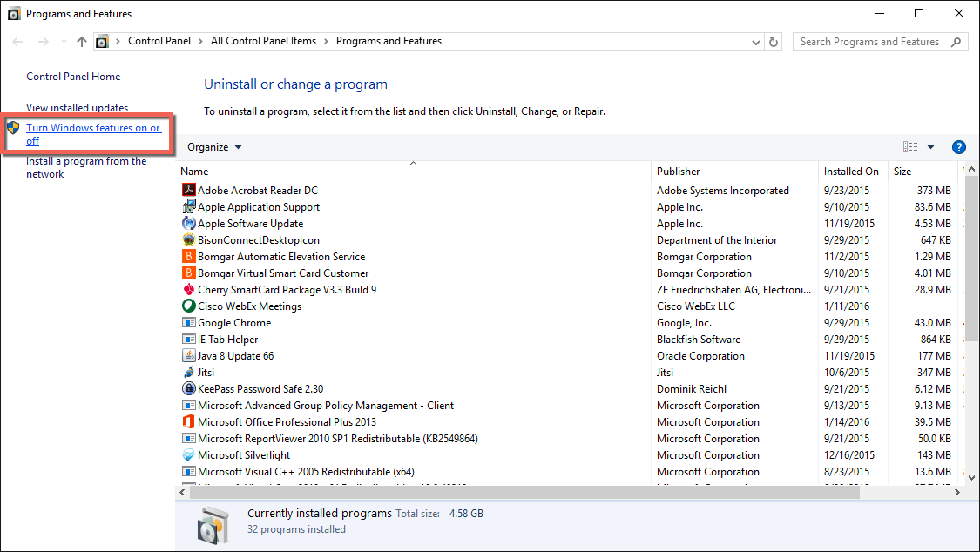Click Control Panel in the breadcrumb

point(159,41)
